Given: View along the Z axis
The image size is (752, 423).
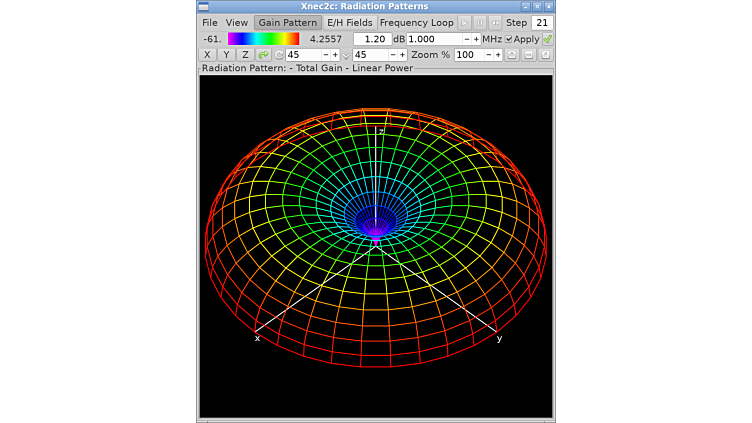Looking at the screenshot, I should point(245,55).
